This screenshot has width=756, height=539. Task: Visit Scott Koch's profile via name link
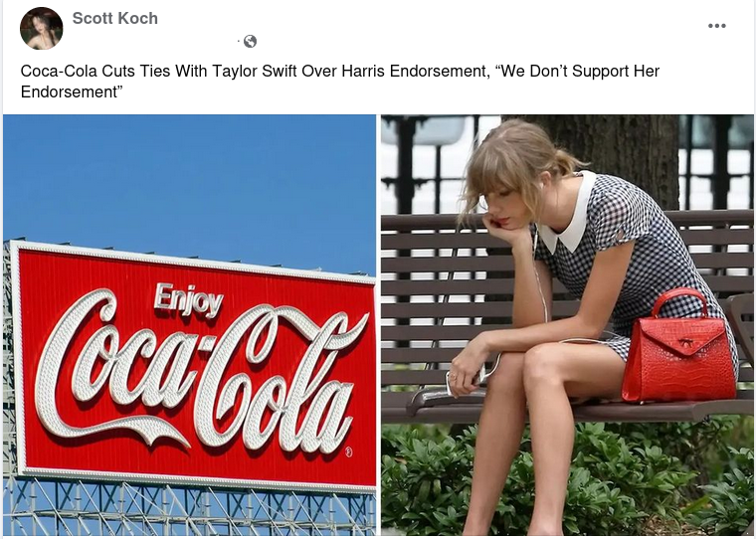pyautogui.click(x=114, y=18)
